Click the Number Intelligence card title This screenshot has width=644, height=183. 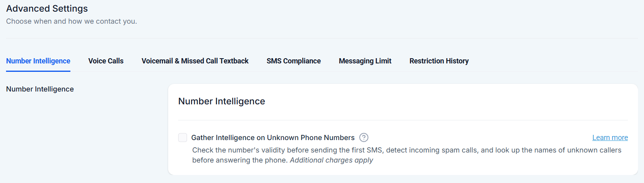[222, 102]
